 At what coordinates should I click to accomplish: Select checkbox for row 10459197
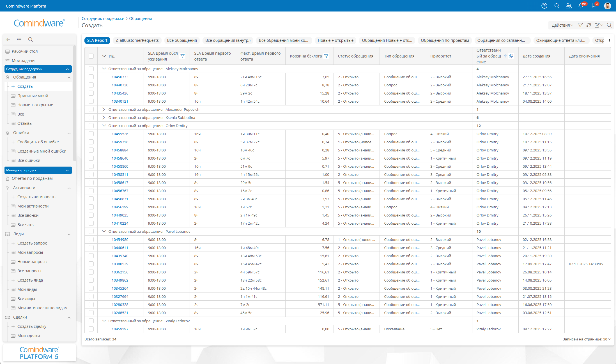click(x=91, y=329)
